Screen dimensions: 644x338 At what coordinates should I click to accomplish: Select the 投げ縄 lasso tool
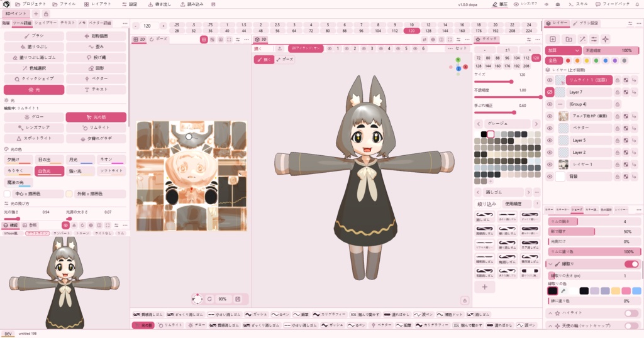pos(96,57)
